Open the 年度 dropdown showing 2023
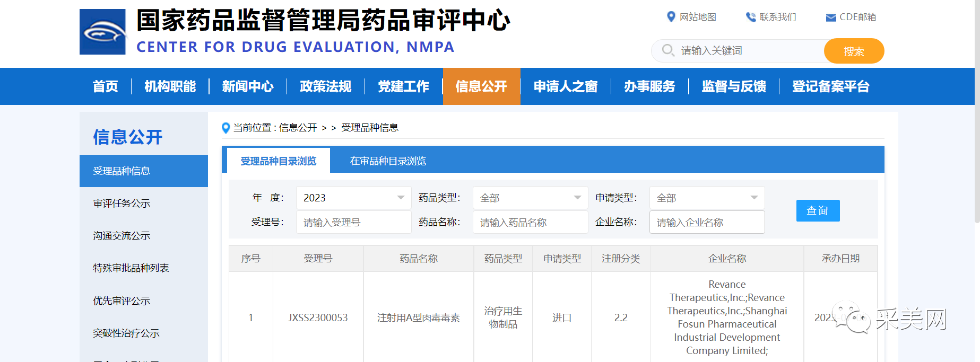980x362 pixels. coord(353,198)
